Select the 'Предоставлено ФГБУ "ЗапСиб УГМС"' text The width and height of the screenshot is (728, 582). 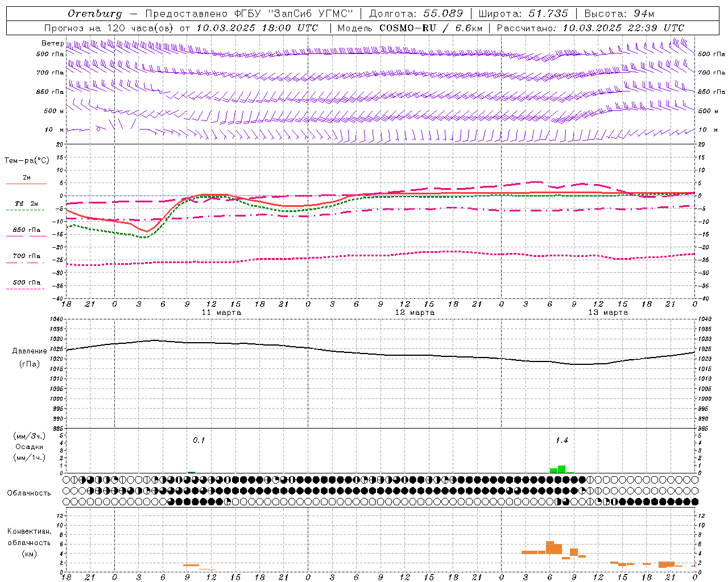point(249,14)
